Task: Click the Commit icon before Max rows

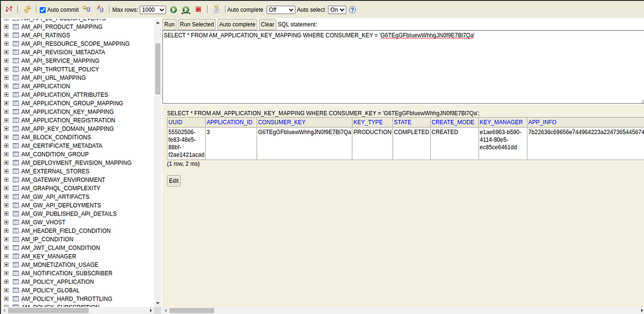Action: 100,9
